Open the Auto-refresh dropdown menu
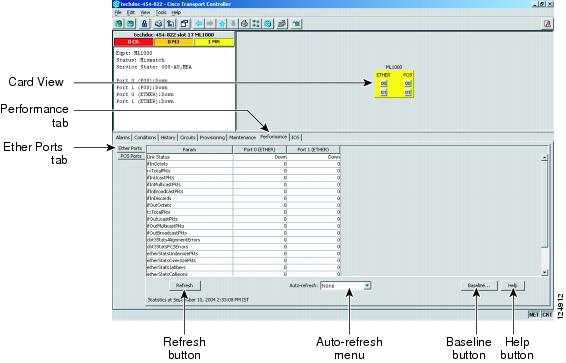566x363 pixels. (367, 285)
